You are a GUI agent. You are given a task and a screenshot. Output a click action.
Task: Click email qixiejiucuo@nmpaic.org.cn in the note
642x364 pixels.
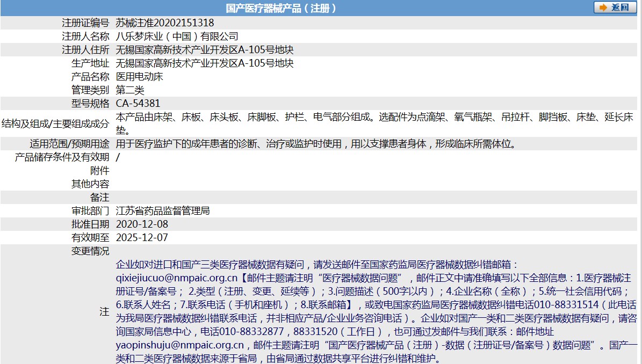[x=176, y=278]
